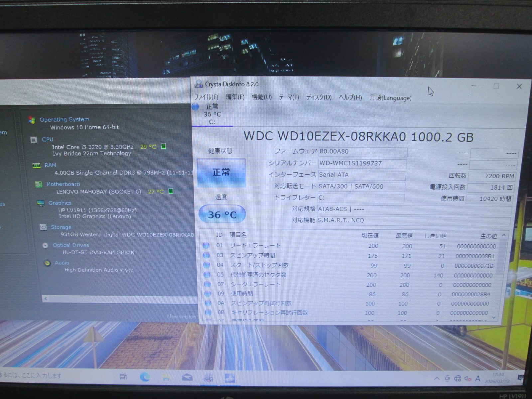Open the ファイル(F) menu

tap(206, 97)
